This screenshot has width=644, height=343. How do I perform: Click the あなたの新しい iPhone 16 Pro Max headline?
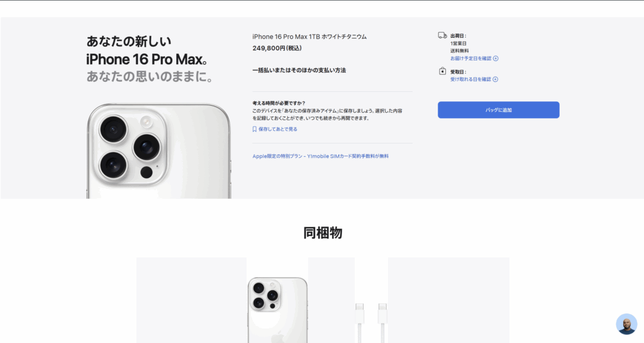tap(147, 50)
